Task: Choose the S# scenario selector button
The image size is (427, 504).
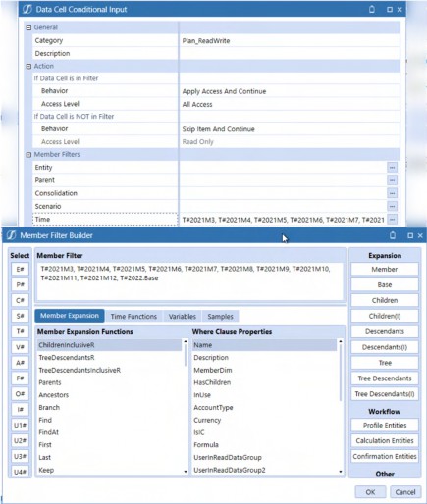Action: 20,316
